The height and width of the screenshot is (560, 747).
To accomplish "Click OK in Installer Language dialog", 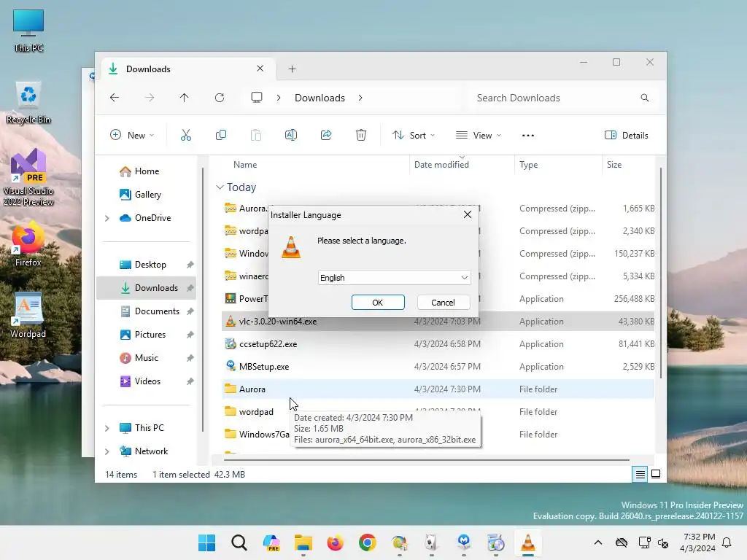I will pos(378,303).
